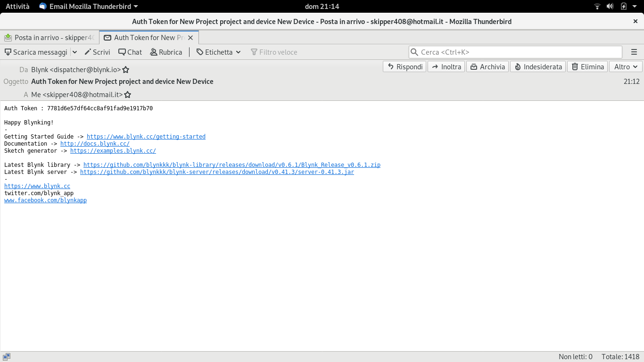This screenshot has width=644, height=362.
Task: Open the Blynk library release zip link
Action: pyautogui.click(x=232, y=165)
